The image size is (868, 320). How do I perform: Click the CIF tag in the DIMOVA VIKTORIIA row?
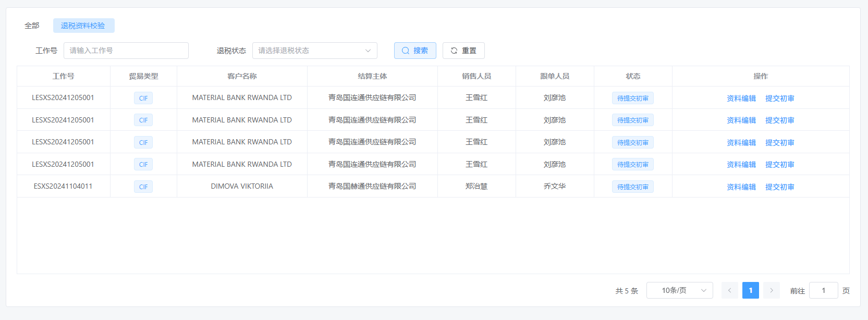143,187
